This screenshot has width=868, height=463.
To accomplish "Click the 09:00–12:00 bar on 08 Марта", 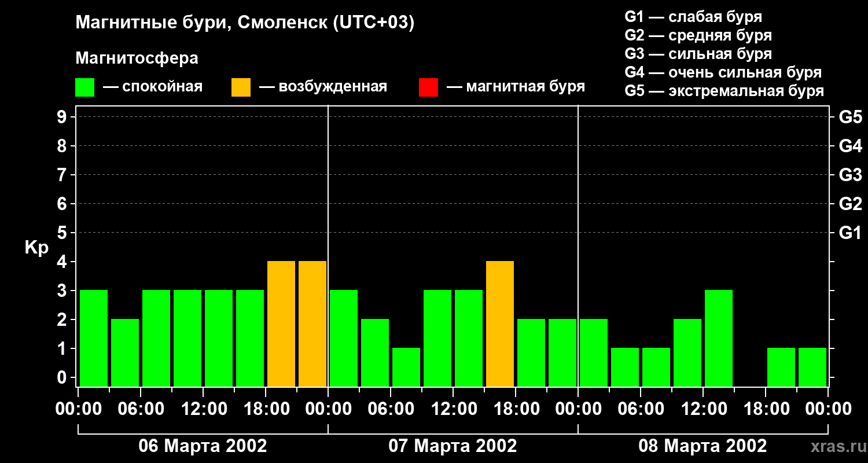I will (687, 352).
